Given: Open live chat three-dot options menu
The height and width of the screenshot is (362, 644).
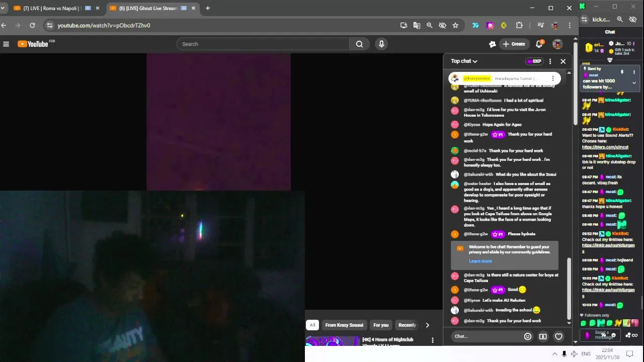Looking at the screenshot, I should coord(550,61).
